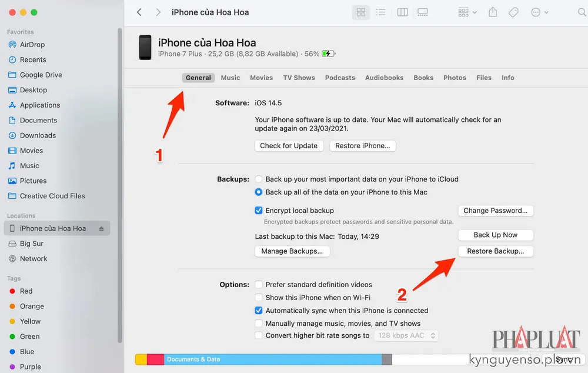Switch to list view
588x373 pixels.
click(380, 12)
